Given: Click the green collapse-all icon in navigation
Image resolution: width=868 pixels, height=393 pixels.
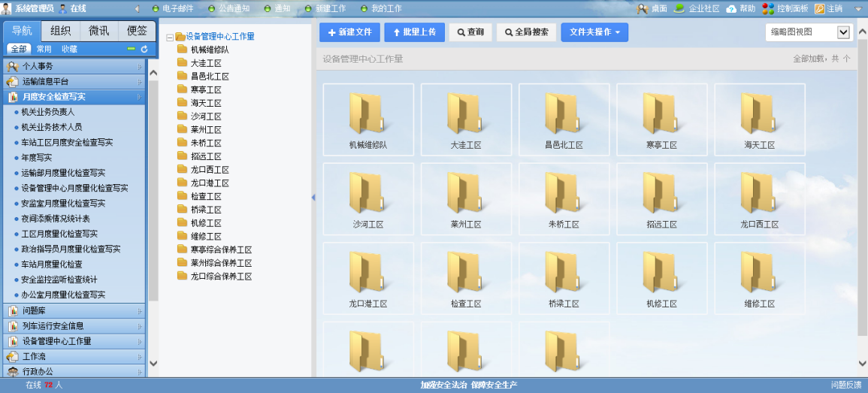Looking at the screenshot, I should [x=131, y=49].
